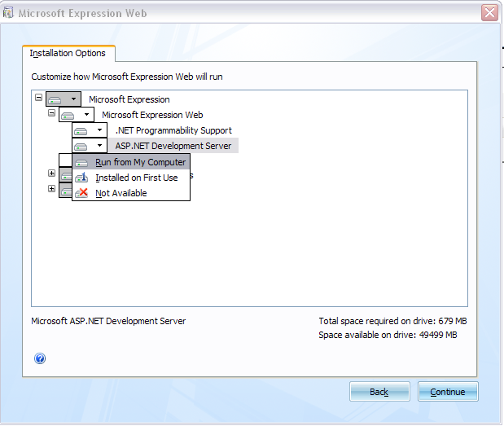
Task: Collapse the Microsoft Expression Web node
Action: tap(51, 113)
